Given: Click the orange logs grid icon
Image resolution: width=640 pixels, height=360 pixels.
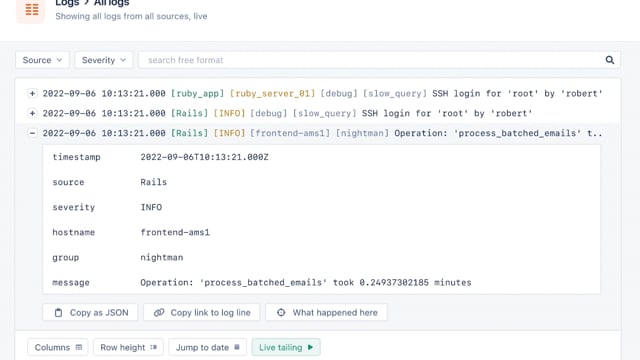Looking at the screenshot, I should [x=31, y=9].
